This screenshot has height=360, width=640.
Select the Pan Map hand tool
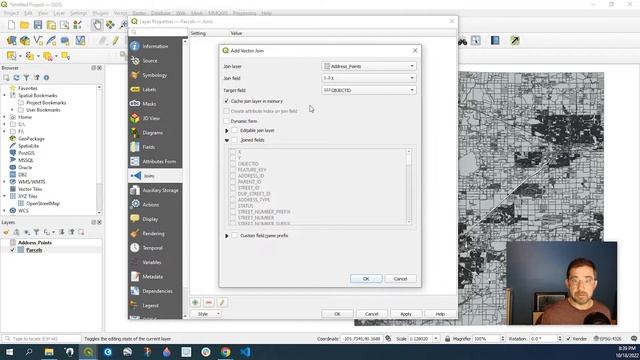click(97, 25)
